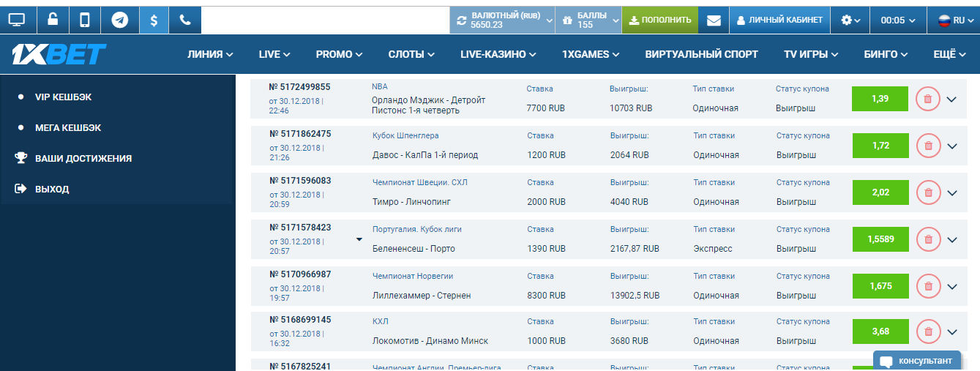The height and width of the screenshot is (371, 980).
Task: Open the БИНГО menu
Action: click(886, 54)
